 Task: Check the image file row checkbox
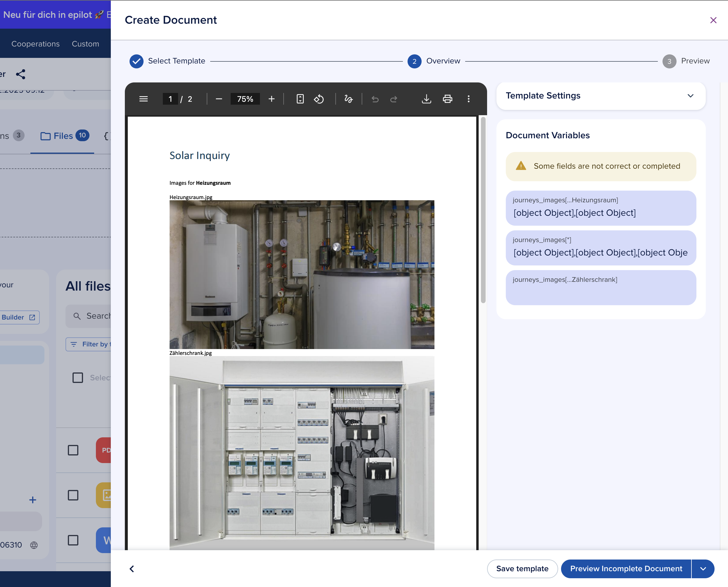(73, 495)
